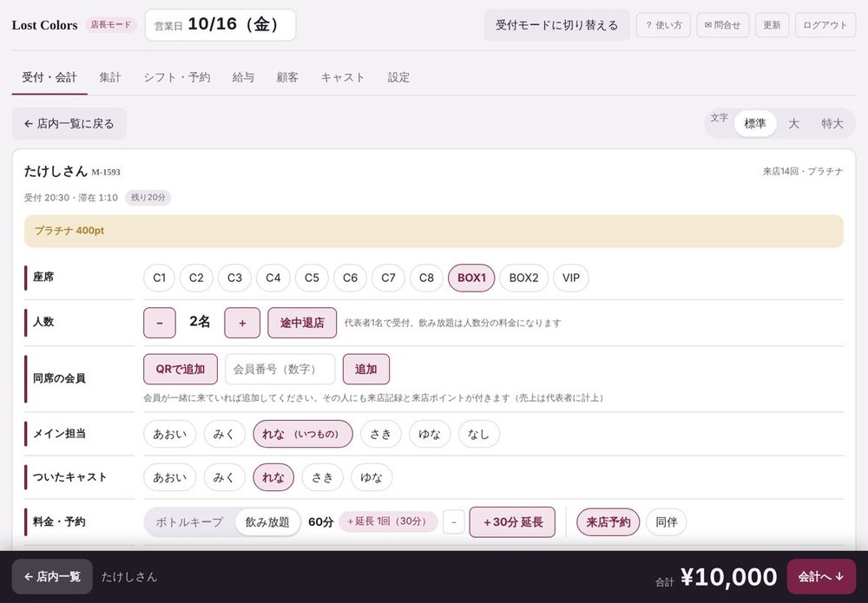Viewport: 868px width, 603px height.
Task: Click the ログアウト logout button
Action: pos(825,25)
